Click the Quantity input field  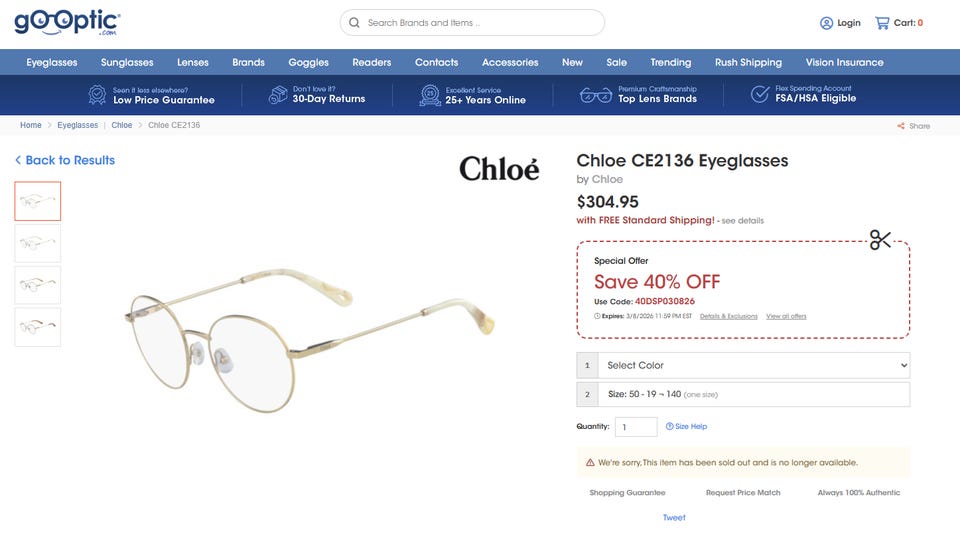click(636, 427)
